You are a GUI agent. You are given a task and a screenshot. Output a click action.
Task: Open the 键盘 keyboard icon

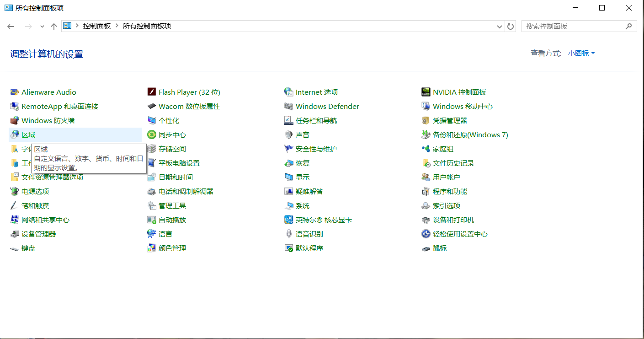point(14,248)
